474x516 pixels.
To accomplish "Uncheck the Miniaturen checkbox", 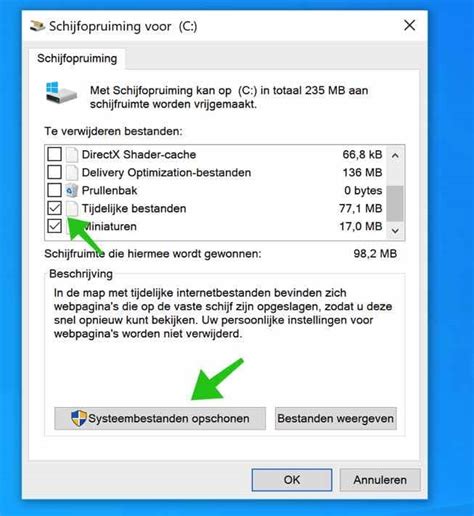I will pyautogui.click(x=54, y=226).
